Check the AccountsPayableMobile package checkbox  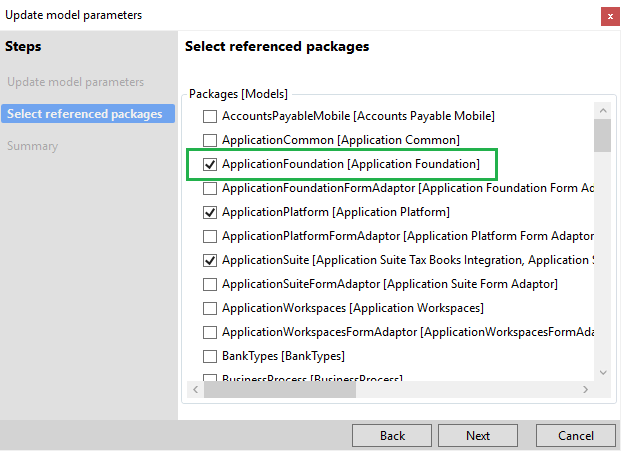point(210,116)
